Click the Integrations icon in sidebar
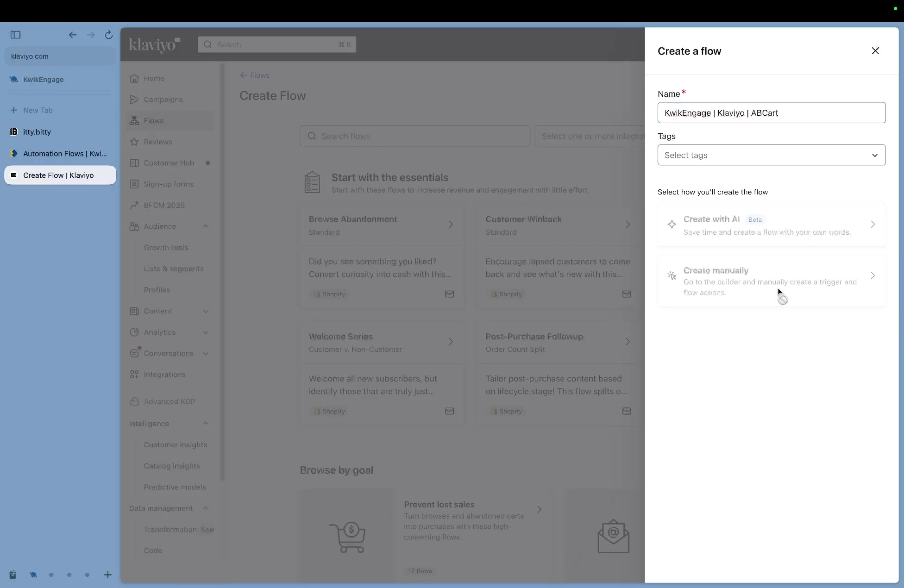 click(x=134, y=375)
